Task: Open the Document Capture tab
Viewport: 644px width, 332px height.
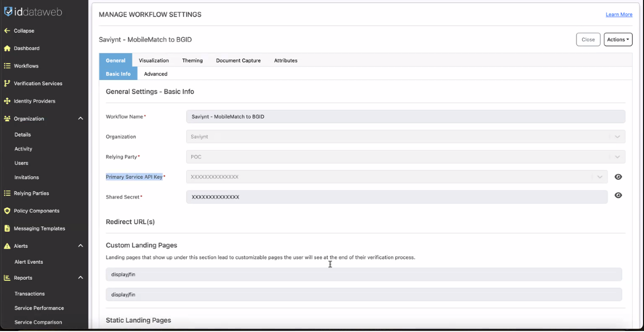Action: tap(238, 61)
